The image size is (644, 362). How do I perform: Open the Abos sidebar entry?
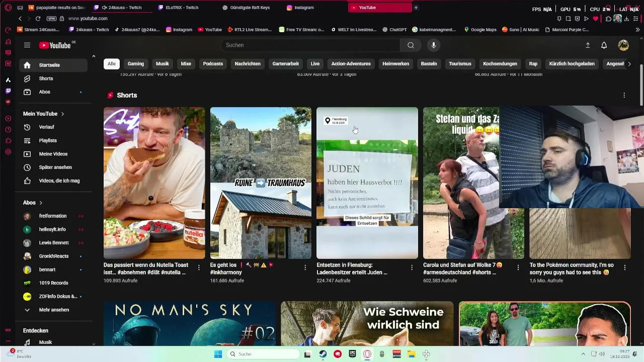[x=53, y=92]
